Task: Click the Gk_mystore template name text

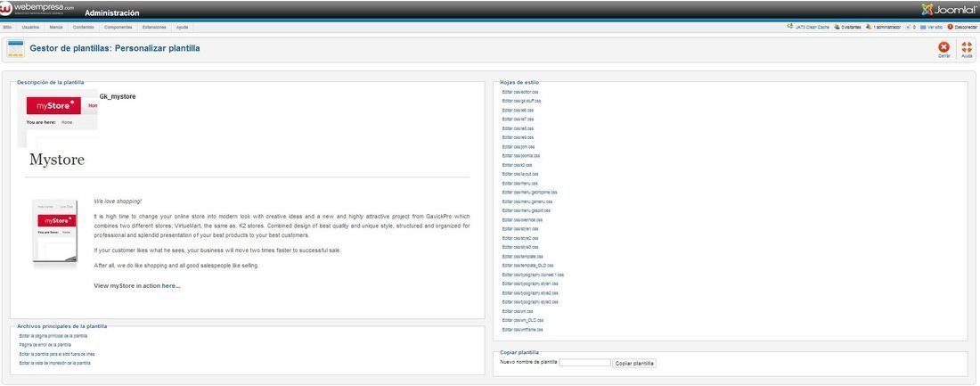Action: (x=118, y=96)
